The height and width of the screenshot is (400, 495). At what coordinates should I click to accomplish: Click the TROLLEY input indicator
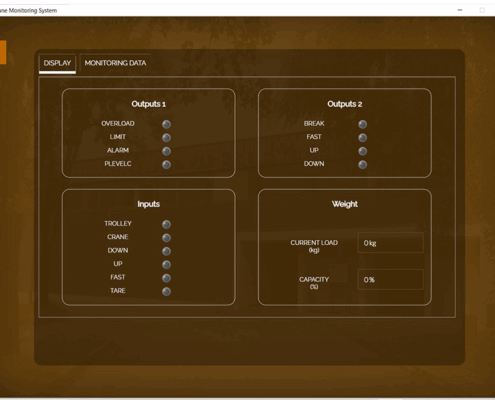(x=166, y=224)
